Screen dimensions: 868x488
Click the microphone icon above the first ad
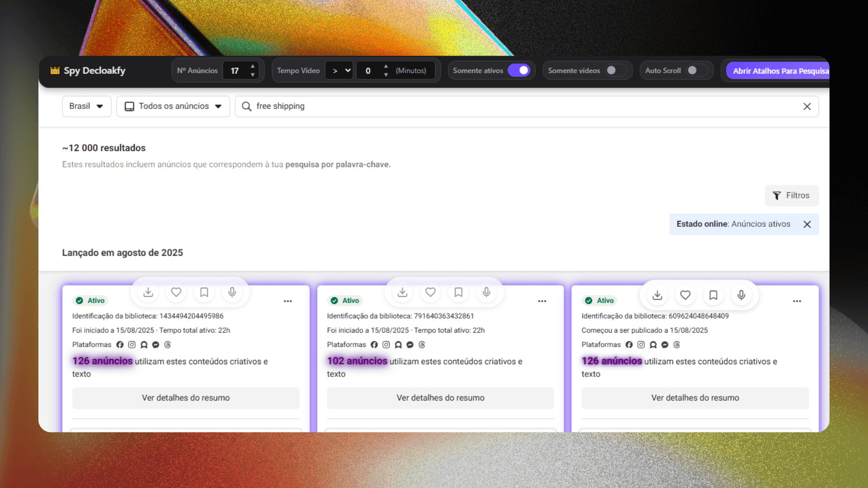tap(232, 292)
